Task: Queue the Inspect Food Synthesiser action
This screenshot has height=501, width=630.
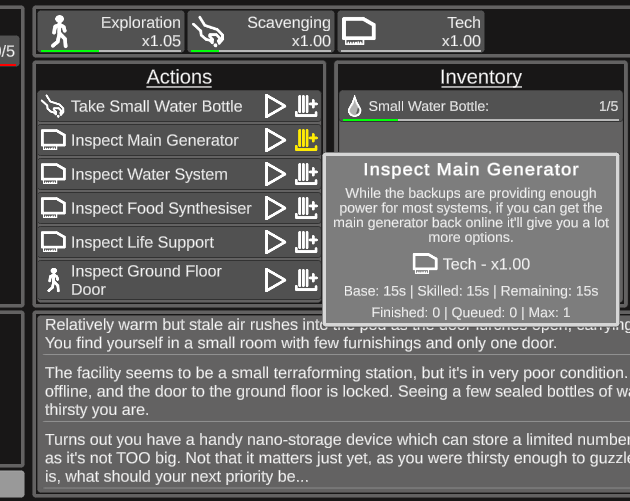Action: 306,209
